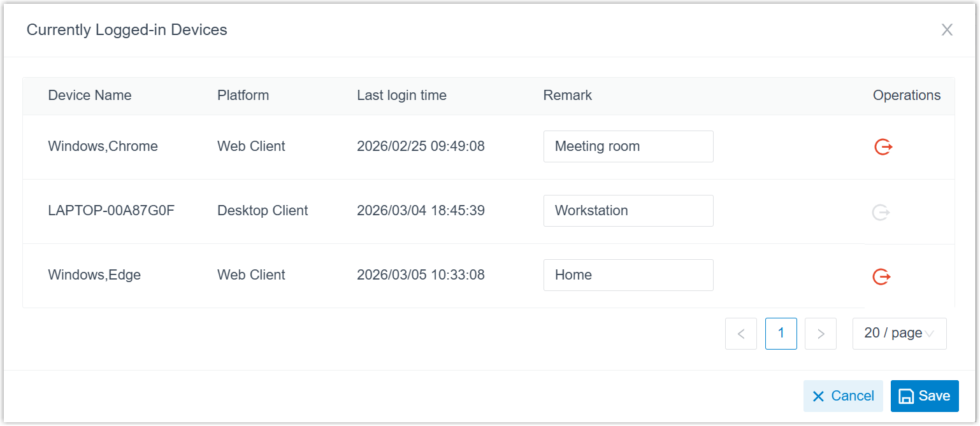Click the Device Name column header
The height and width of the screenshot is (426, 980).
(x=90, y=96)
